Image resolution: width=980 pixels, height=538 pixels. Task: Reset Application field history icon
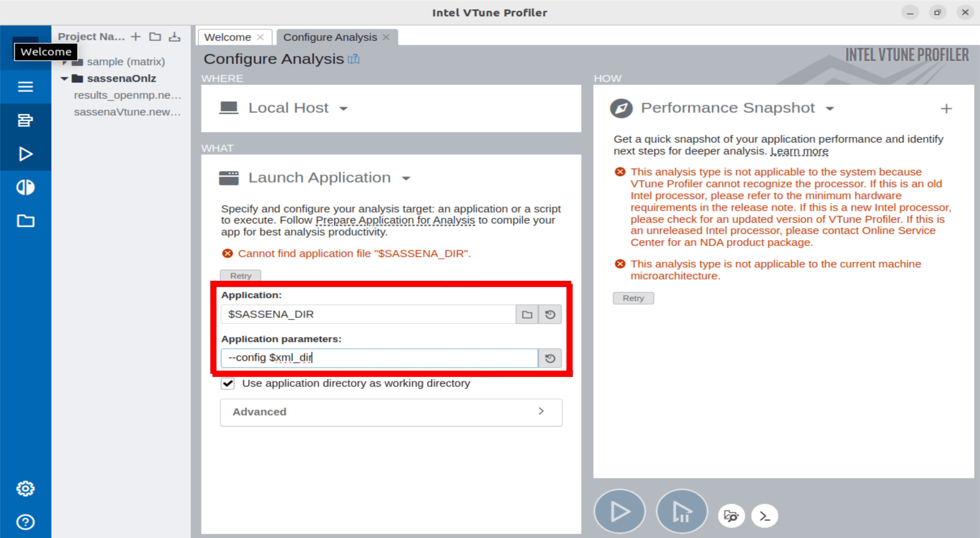click(x=550, y=314)
